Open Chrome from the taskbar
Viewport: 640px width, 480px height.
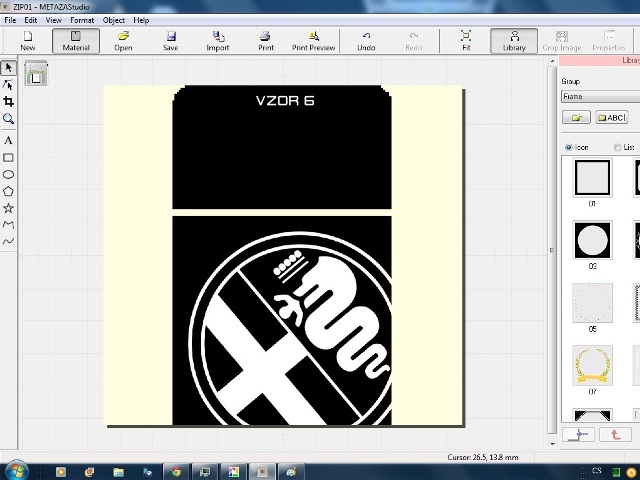coord(176,472)
